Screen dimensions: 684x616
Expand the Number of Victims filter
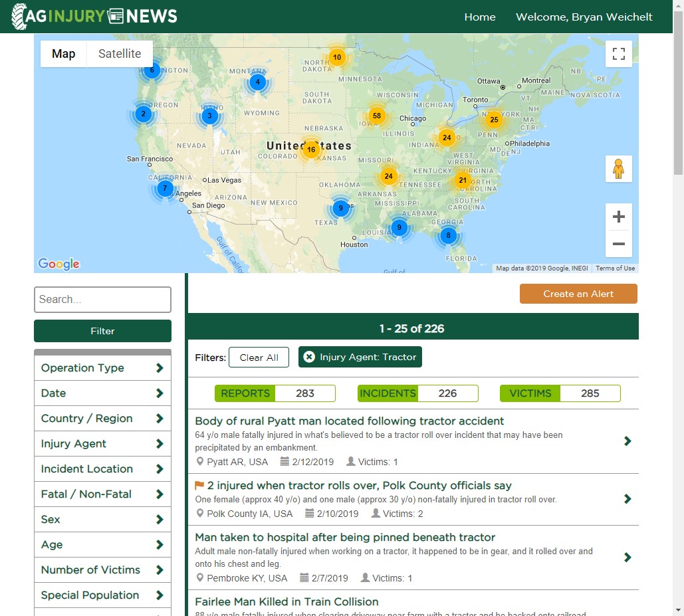pyautogui.click(x=102, y=570)
